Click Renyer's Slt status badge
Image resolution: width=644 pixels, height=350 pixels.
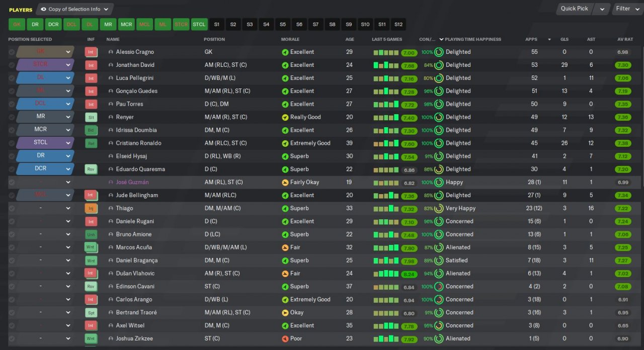[x=91, y=117]
